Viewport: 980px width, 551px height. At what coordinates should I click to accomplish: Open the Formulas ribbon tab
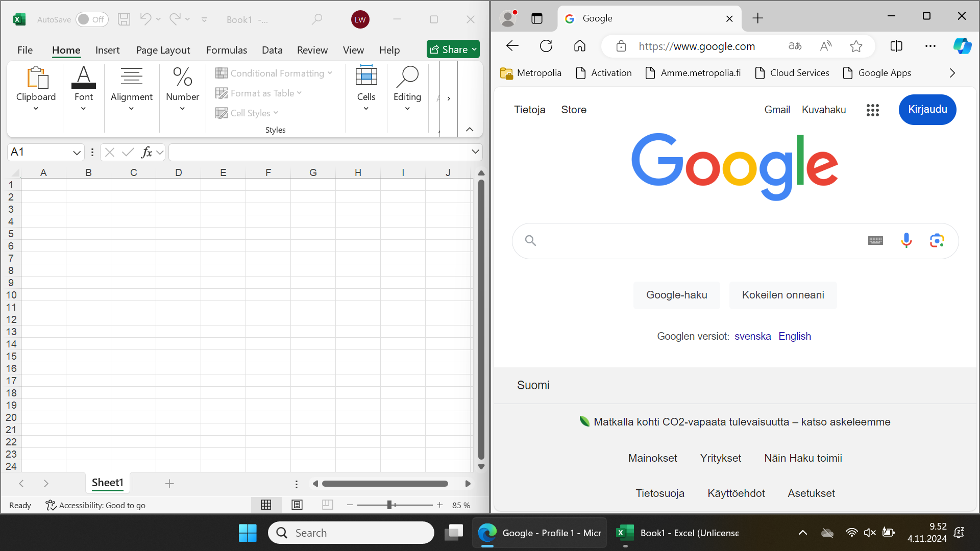(x=227, y=50)
